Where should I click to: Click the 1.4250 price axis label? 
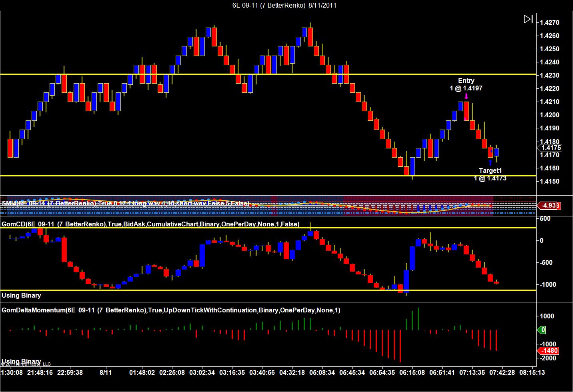pyautogui.click(x=550, y=49)
